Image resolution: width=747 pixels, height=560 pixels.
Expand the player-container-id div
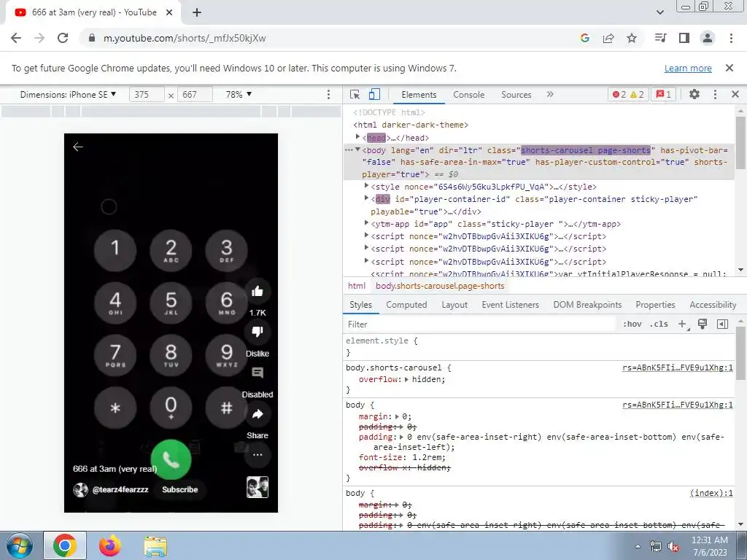366,198
